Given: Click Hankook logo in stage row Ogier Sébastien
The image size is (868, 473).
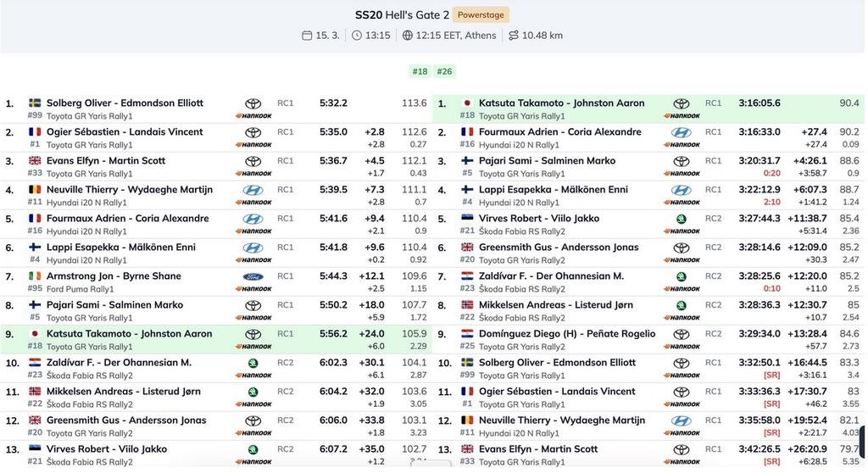Looking at the screenshot, I should (253, 145).
